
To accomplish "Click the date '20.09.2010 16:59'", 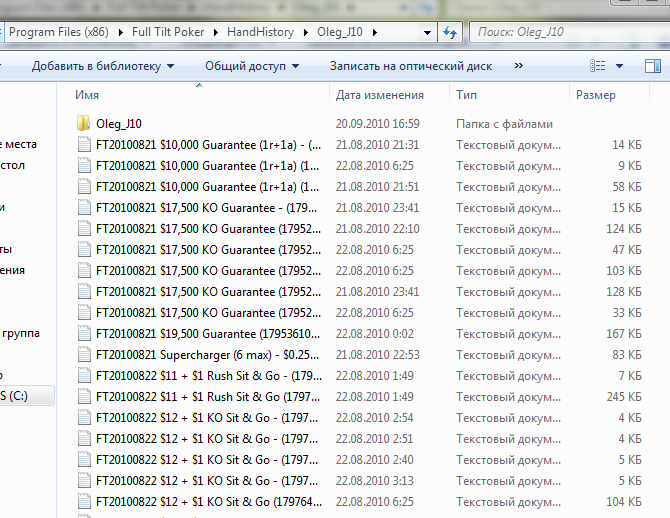I will (x=378, y=124).
